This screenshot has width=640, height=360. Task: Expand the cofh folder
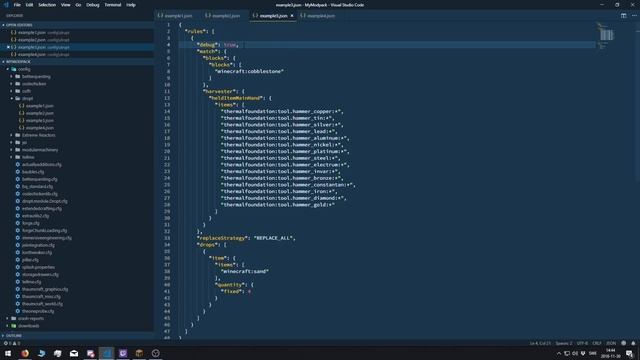(12, 91)
